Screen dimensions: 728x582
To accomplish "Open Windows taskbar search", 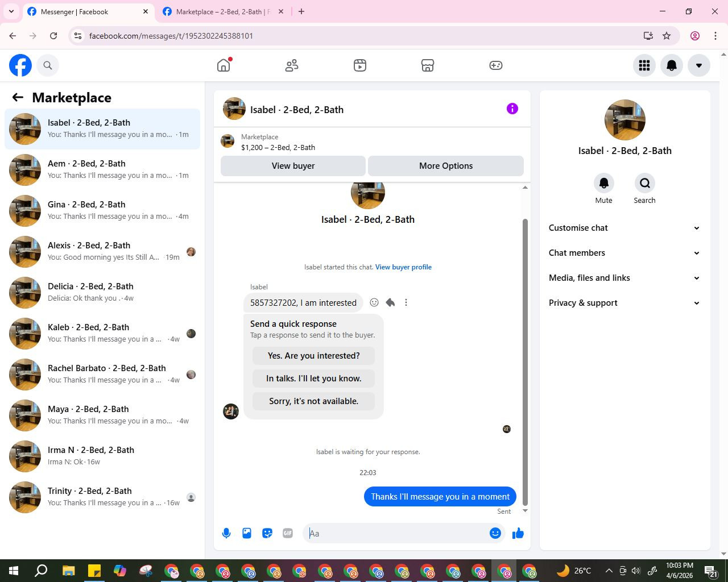I will (41, 571).
